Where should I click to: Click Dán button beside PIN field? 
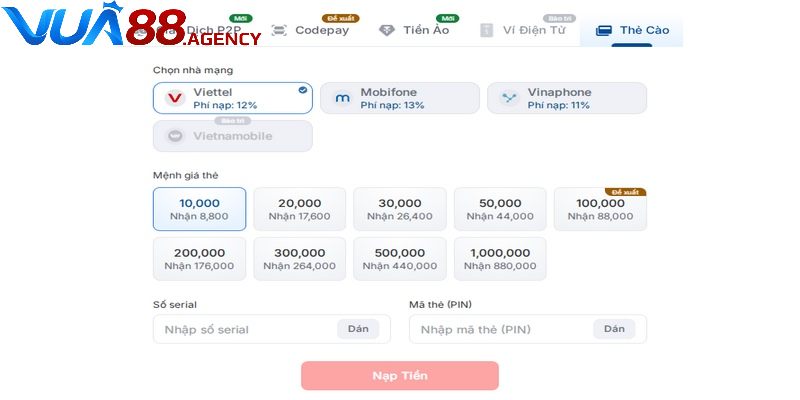pos(614,329)
